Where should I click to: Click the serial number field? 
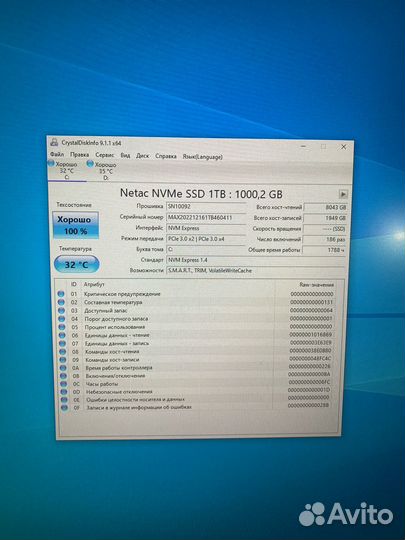point(206,217)
